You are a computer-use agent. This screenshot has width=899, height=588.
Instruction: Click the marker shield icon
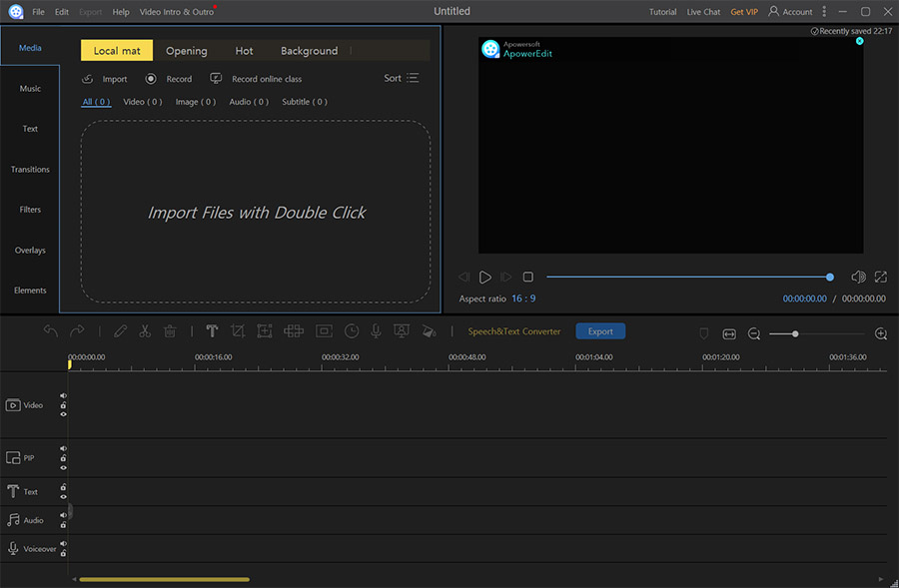click(x=704, y=333)
